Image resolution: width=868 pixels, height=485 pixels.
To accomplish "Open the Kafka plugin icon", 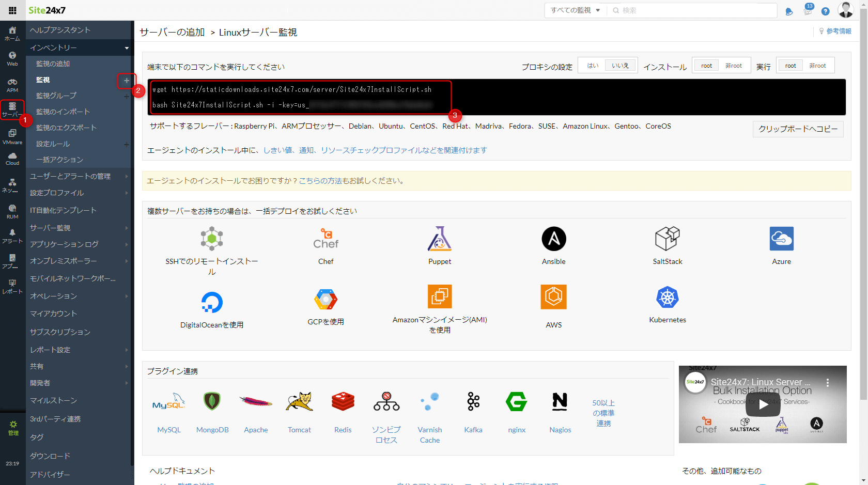I will click(473, 401).
